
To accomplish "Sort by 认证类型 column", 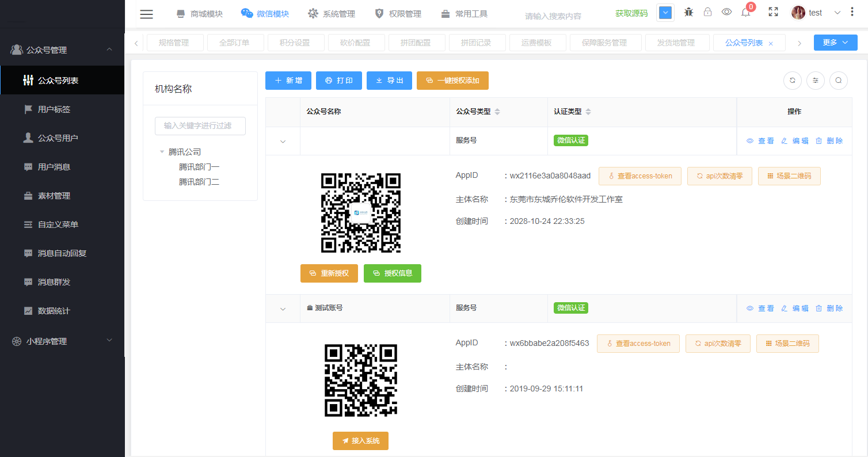I will (588, 112).
